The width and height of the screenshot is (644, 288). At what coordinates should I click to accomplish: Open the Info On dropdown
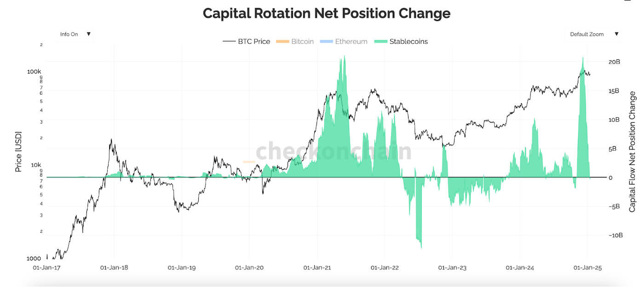(x=75, y=34)
